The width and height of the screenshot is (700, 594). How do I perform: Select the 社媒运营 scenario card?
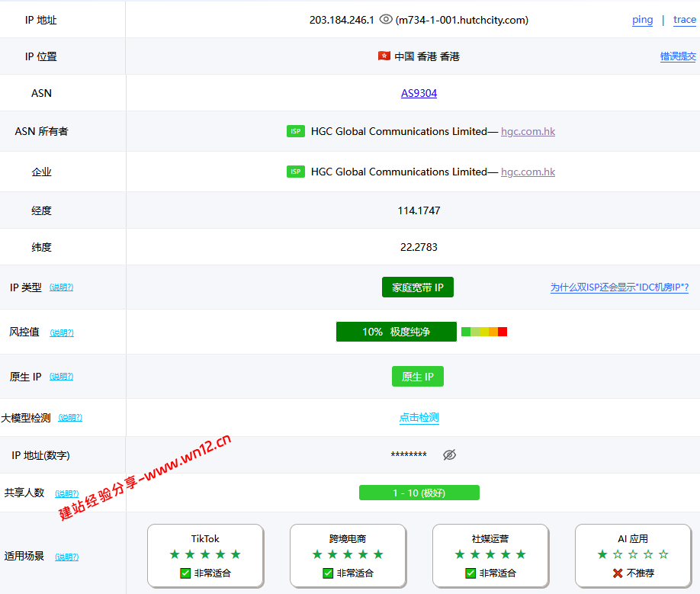click(490, 556)
